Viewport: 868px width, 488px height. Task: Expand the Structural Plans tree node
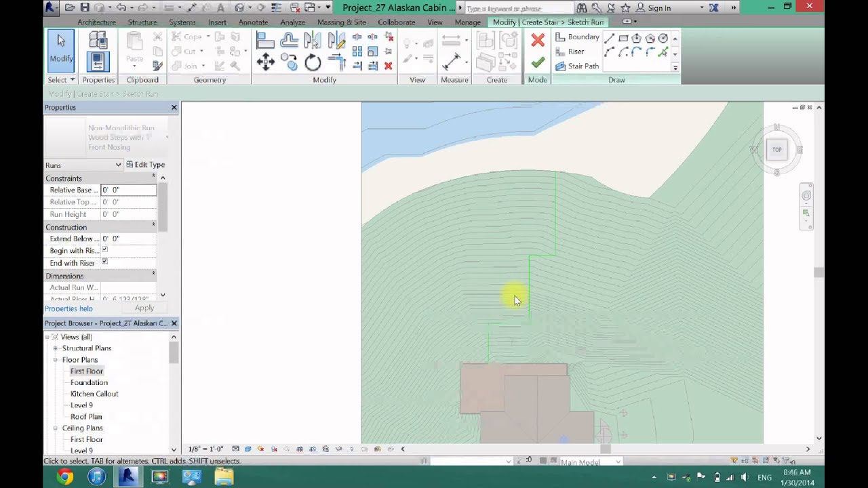click(56, 348)
